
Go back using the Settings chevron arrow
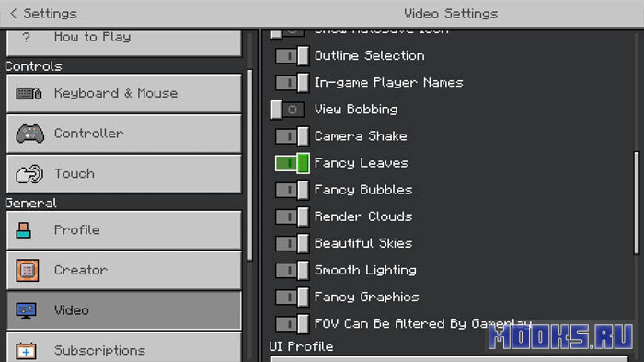[x=13, y=14]
